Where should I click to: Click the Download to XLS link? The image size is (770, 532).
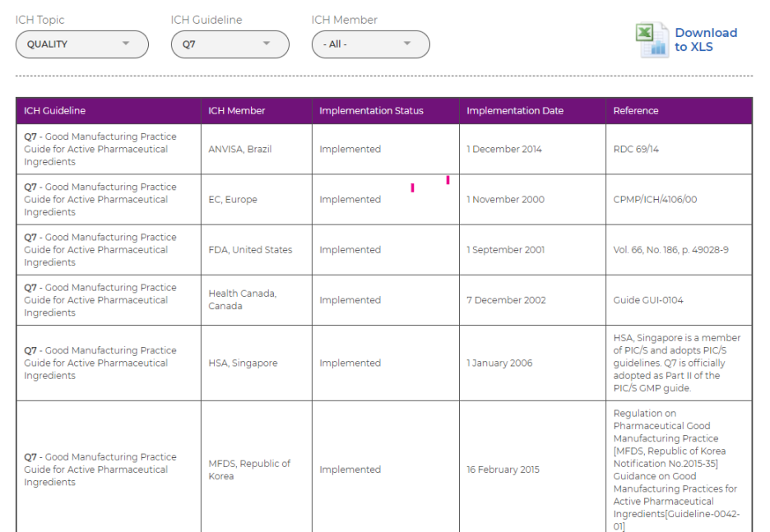(x=706, y=39)
